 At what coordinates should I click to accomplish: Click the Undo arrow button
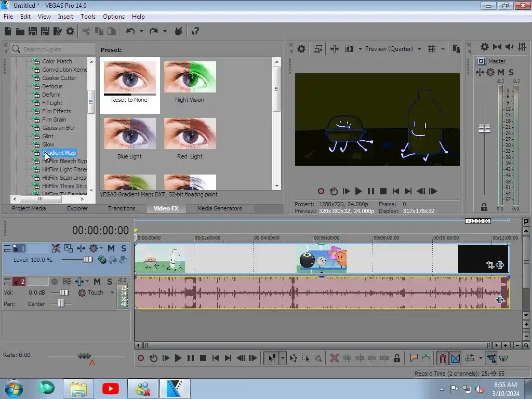click(130, 31)
